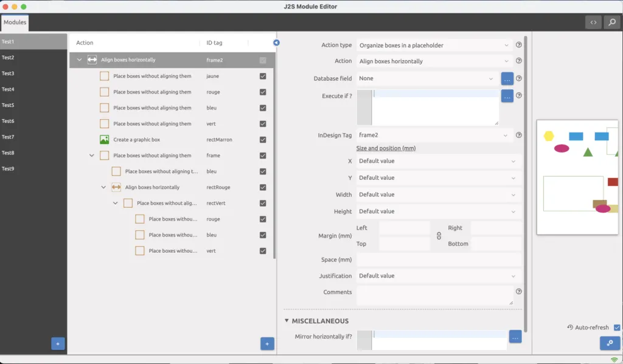Click the margin link chain icon

click(439, 236)
